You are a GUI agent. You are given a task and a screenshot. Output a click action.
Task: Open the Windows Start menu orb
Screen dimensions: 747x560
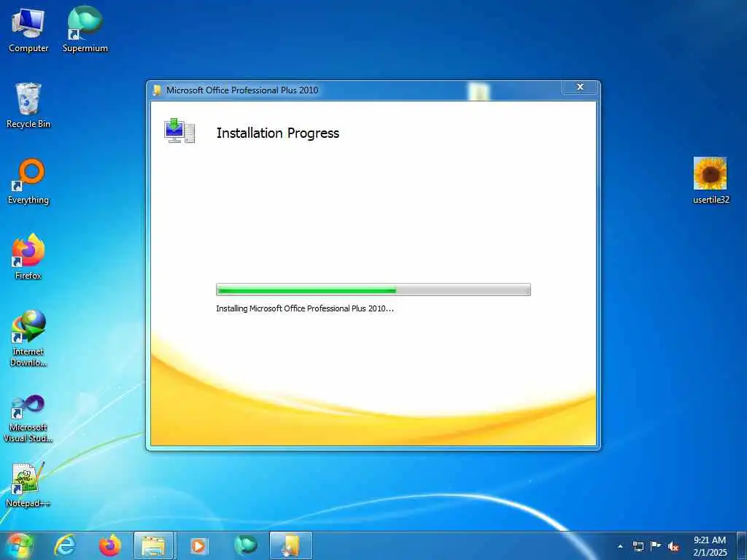19,545
